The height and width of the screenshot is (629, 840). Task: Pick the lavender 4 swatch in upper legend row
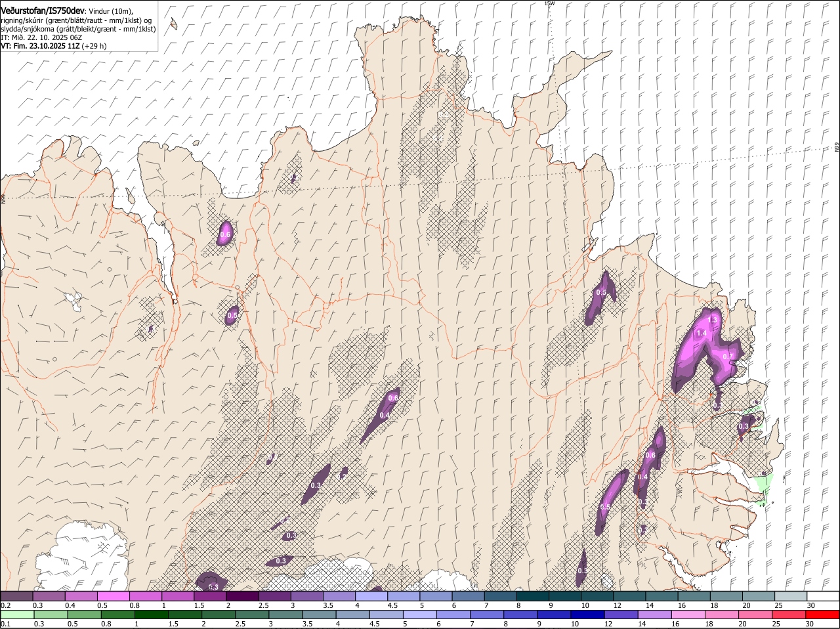coord(371,596)
